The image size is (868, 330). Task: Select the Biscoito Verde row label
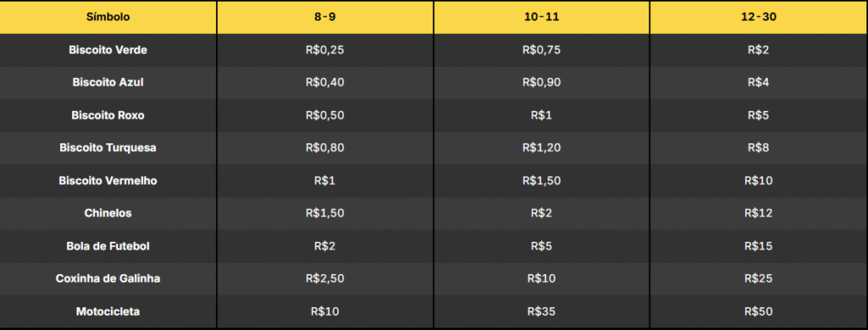[108, 50]
